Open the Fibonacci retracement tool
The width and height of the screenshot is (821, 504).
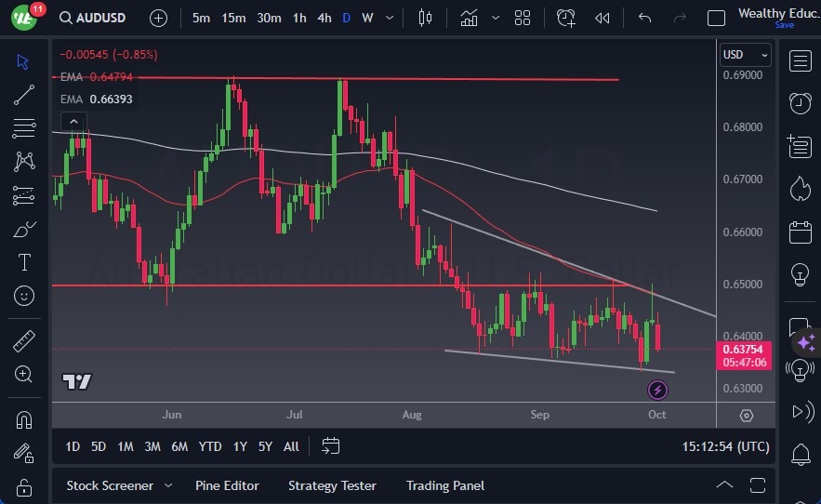click(x=24, y=127)
